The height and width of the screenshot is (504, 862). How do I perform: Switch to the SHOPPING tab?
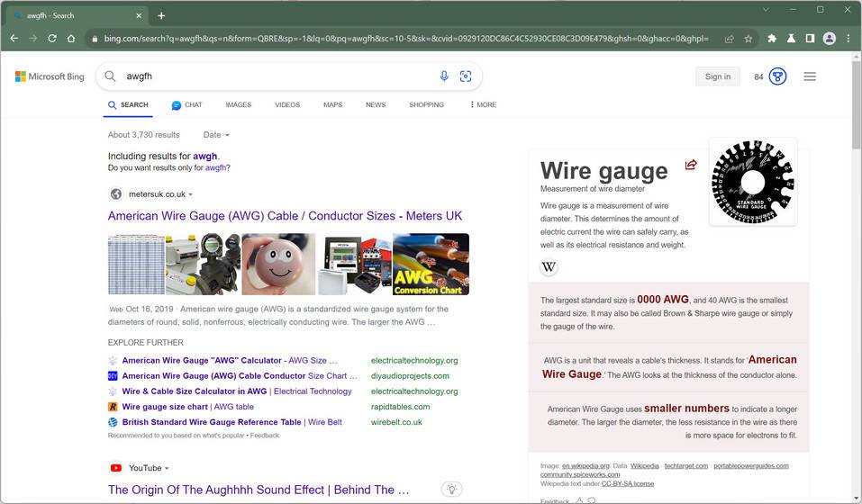pyautogui.click(x=426, y=104)
